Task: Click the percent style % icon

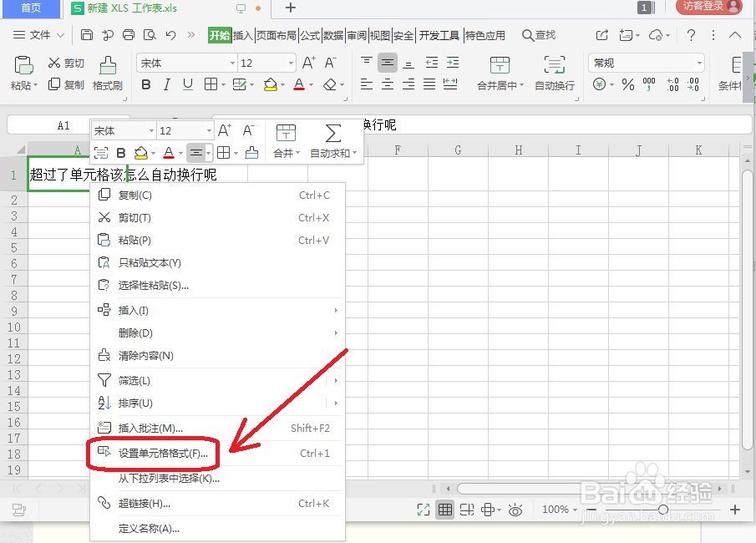Action: point(627,84)
